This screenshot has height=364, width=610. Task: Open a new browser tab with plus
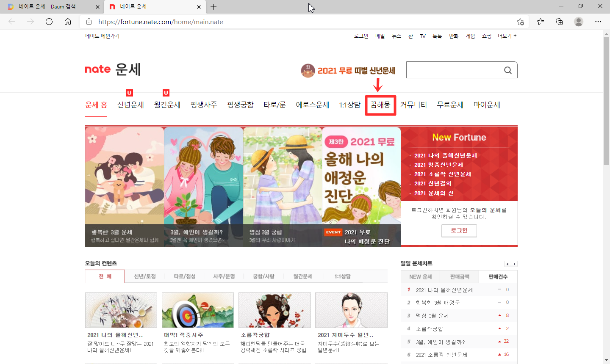[213, 7]
